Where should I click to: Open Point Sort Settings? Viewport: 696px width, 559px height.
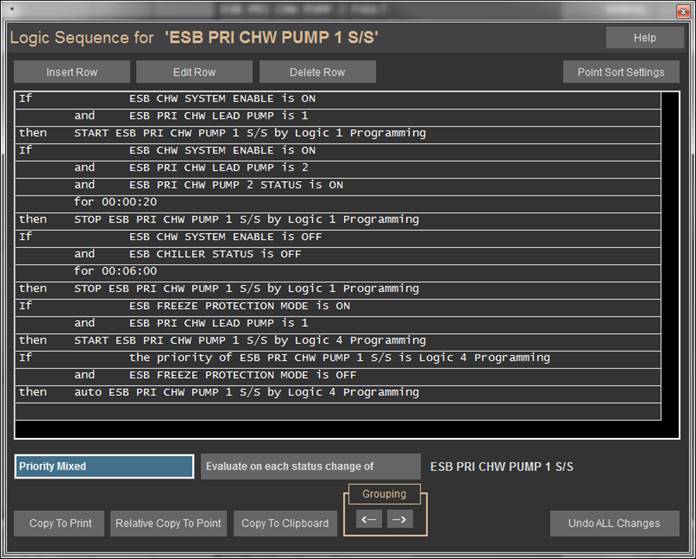[x=620, y=72]
